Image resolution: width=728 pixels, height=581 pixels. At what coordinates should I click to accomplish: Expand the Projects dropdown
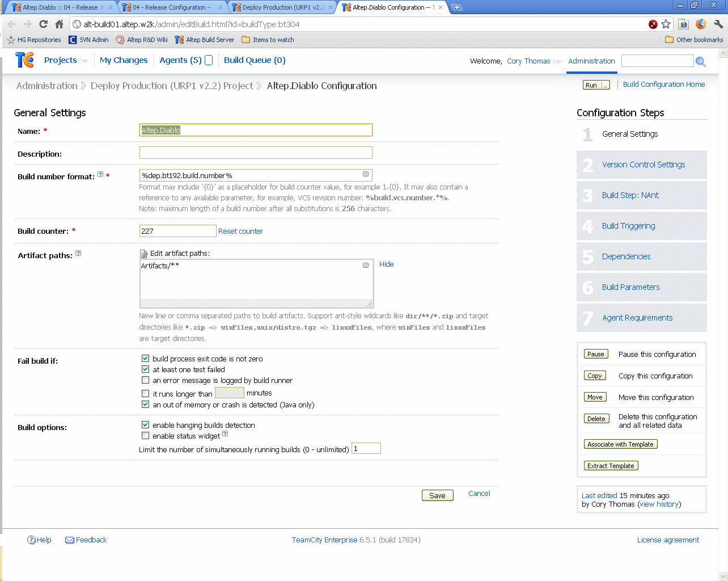pyautogui.click(x=84, y=60)
